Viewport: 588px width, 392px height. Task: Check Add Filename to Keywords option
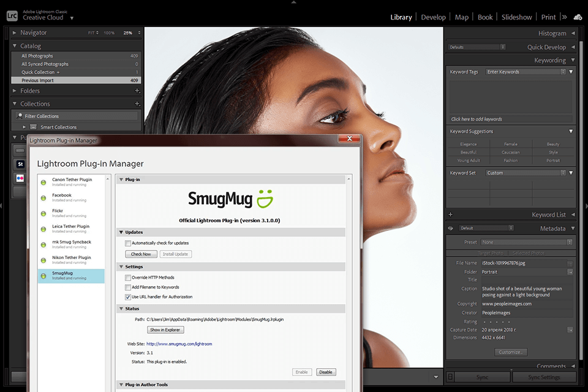tap(128, 287)
